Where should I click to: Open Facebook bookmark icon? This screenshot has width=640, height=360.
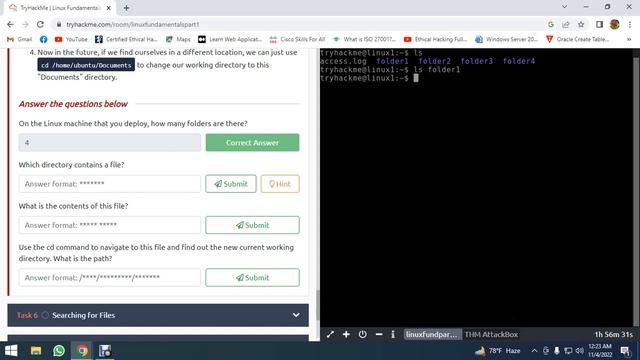[43, 39]
